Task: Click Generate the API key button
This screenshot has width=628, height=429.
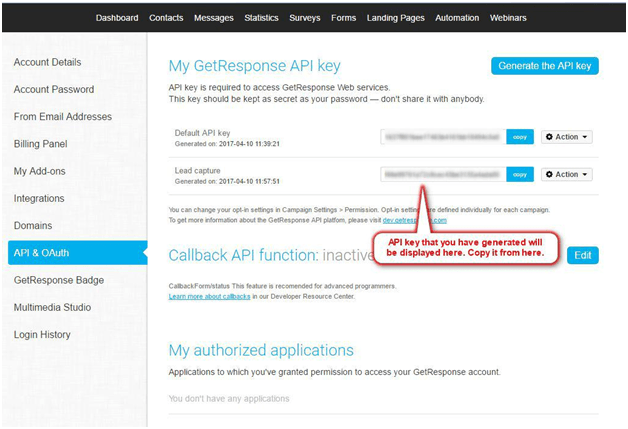Action: pyautogui.click(x=545, y=66)
